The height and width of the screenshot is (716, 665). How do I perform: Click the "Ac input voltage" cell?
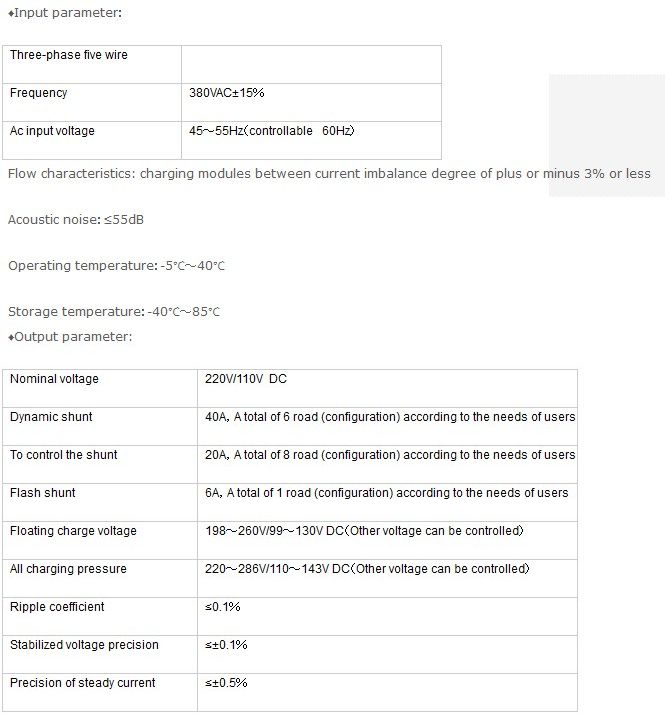(52, 131)
